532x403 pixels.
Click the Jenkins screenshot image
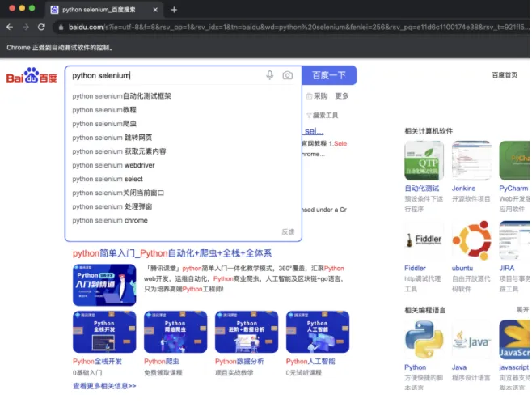[471, 160]
